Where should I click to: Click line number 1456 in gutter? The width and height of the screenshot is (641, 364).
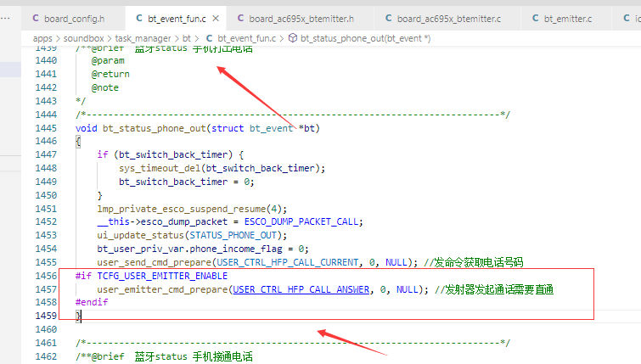46,276
